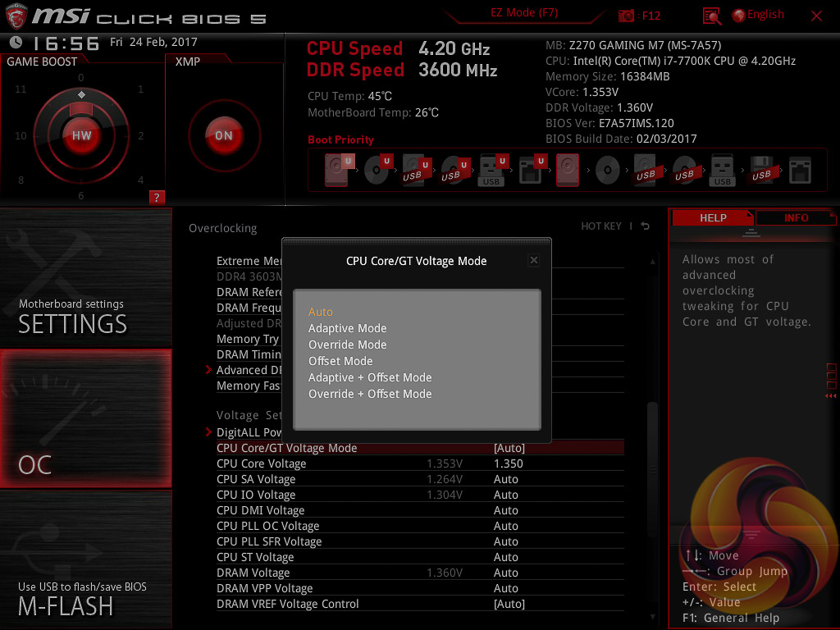
Task: Exit BIOS with the red X
Action: (x=816, y=16)
